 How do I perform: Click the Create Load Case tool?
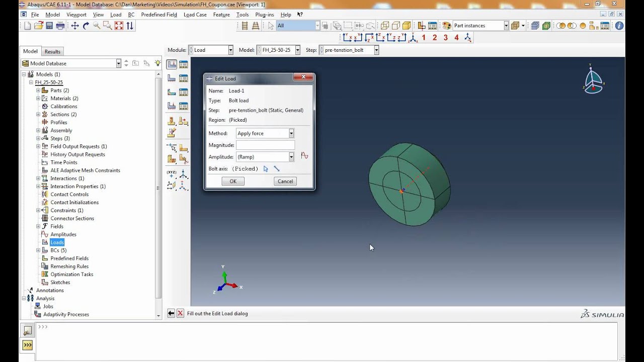pos(172,106)
